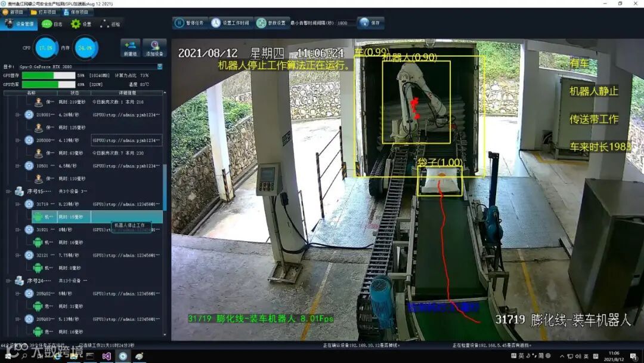
Task: Open Visual Studio from the taskbar
Action: click(106, 356)
